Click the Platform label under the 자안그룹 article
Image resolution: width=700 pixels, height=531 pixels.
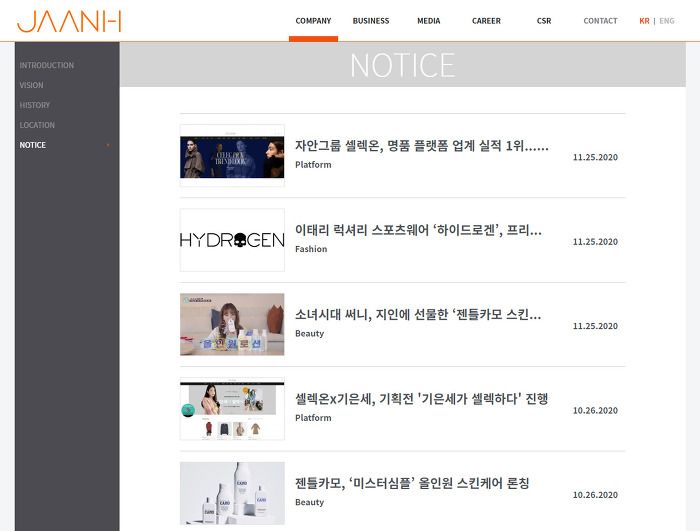(x=313, y=165)
